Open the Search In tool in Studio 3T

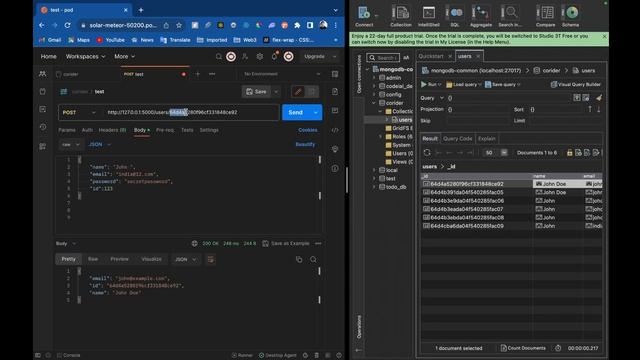point(509,16)
